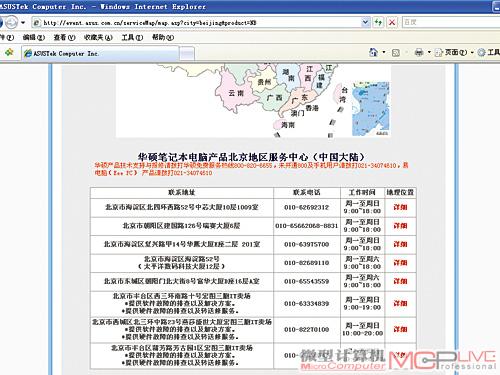The height and width of the screenshot is (375, 500).
Task: Open the 页面(P) toolbar menu
Action: point(454,52)
